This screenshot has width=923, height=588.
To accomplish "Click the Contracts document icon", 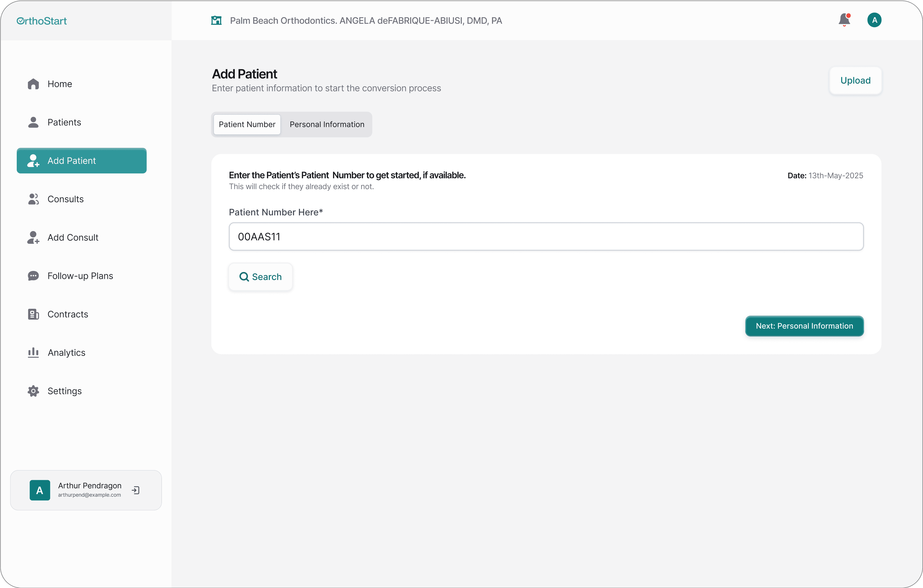I will pos(33,314).
